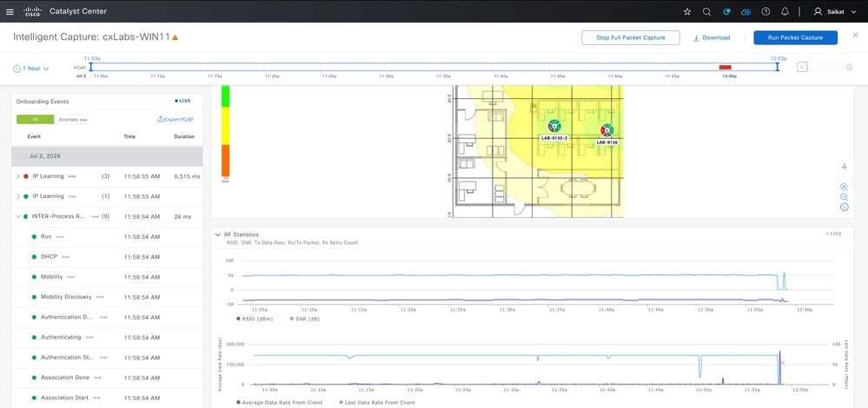Select the Authenticating event row
The width and height of the screenshot is (868, 408).
coord(107,337)
